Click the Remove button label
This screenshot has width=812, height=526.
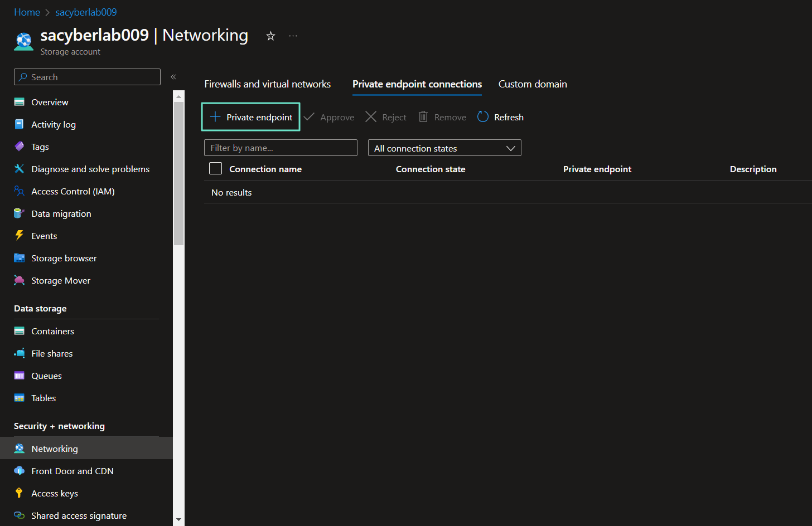[x=450, y=117]
